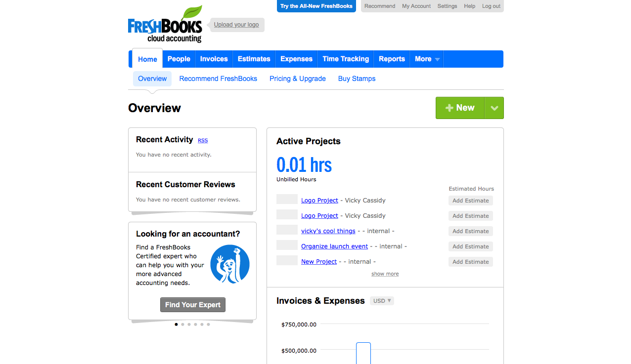Click the plus icon on New button
Screen dimensions: 631x364
[x=450, y=108]
